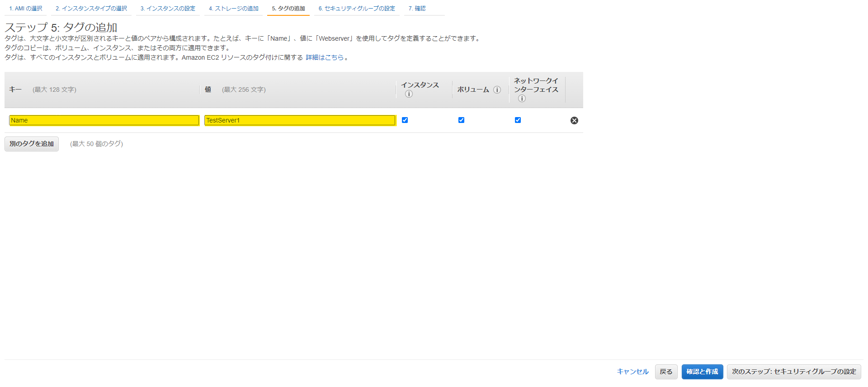Remove the Name tag row
This screenshot has height=387, width=868.
click(574, 120)
